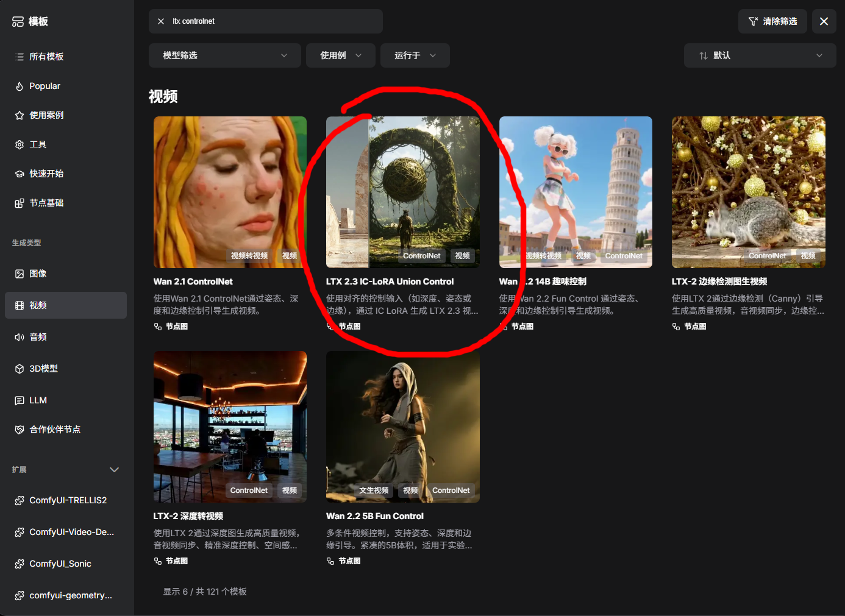Close the template dialog
Viewport: 845px width, 616px height.
pos(824,21)
